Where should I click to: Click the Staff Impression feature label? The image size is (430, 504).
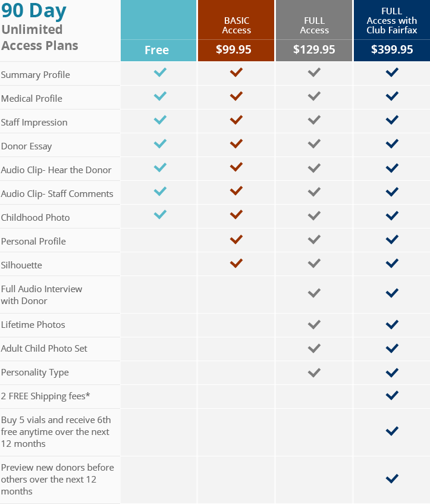(x=34, y=123)
